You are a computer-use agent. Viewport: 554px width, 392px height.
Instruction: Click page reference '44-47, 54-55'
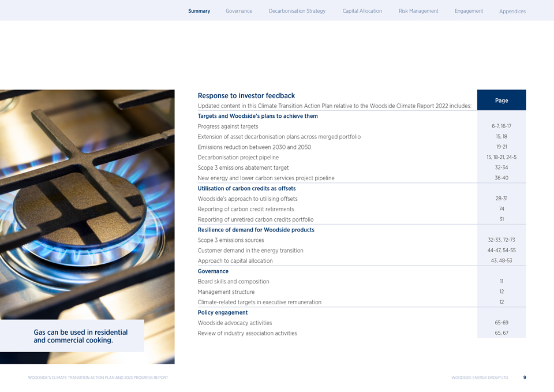[x=501, y=250]
